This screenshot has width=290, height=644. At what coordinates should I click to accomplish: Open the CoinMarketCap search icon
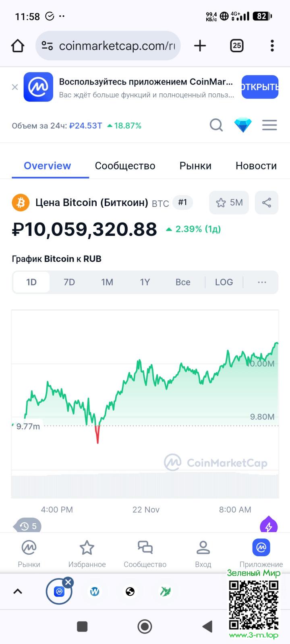(x=216, y=125)
